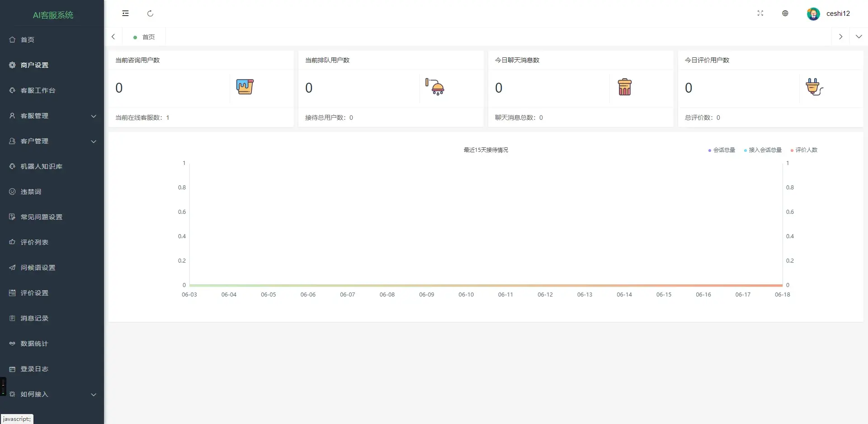
Task: Open 数据统计 from the sidebar
Action: pos(52,344)
